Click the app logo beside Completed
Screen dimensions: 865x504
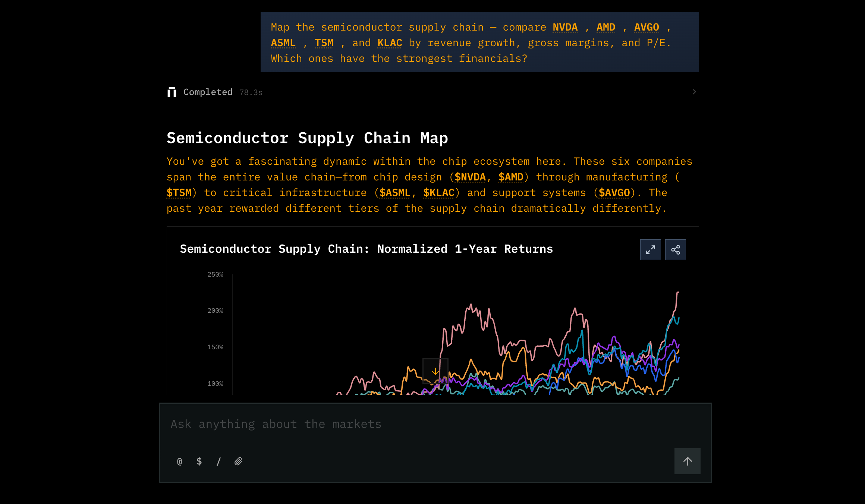coord(172,92)
